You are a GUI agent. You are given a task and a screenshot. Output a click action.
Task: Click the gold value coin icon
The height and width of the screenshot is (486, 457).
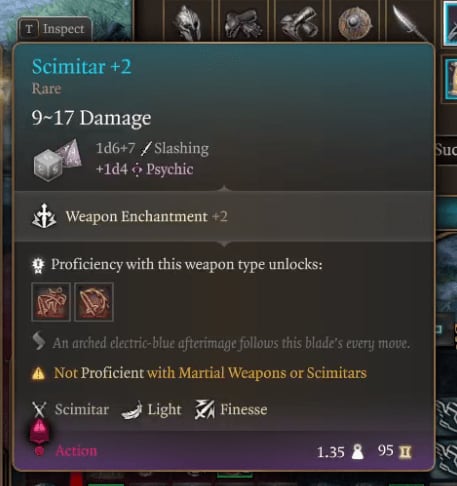405,452
